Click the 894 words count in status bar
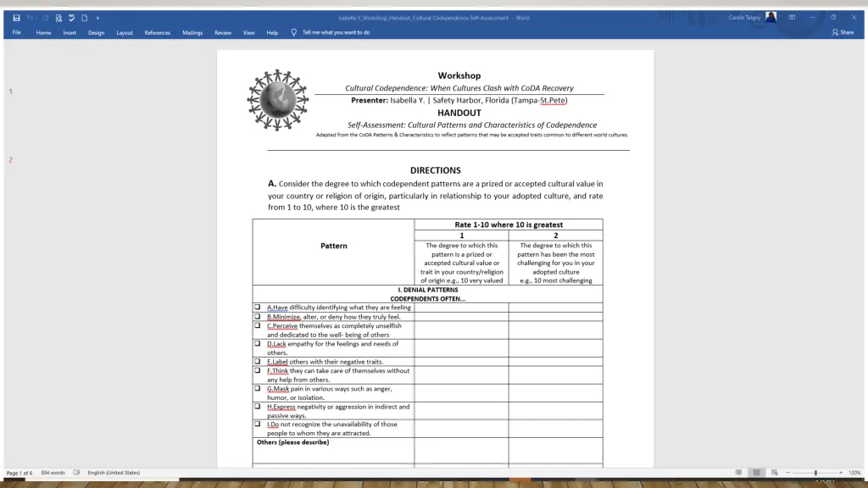This screenshot has width=868, height=488. (x=53, y=473)
